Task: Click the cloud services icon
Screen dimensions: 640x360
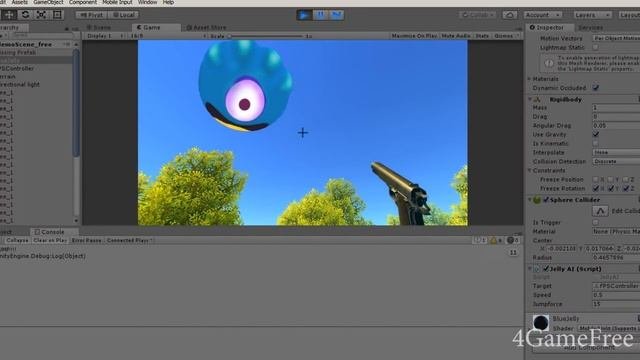Action: (509, 15)
